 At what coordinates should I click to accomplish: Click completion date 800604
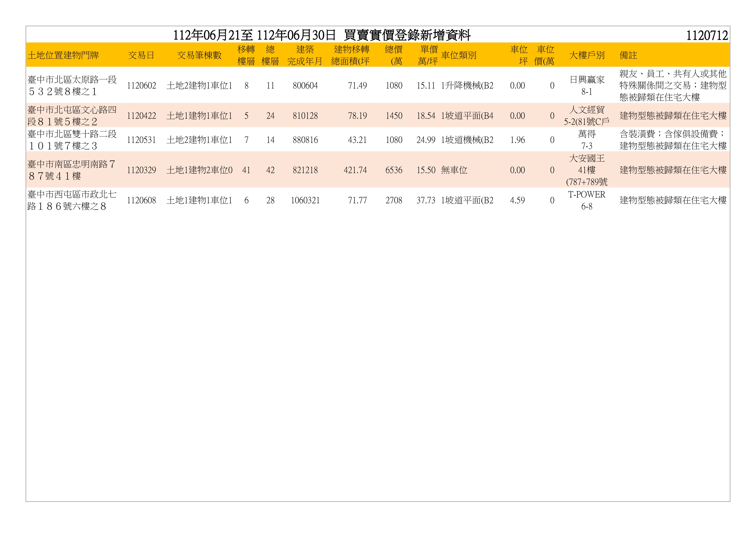[x=305, y=86]
